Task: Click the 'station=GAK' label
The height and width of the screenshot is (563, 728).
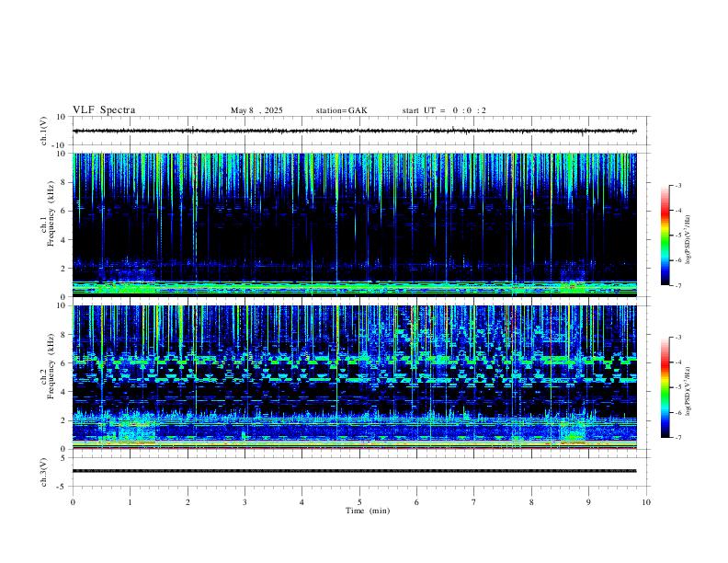Action: [341, 110]
